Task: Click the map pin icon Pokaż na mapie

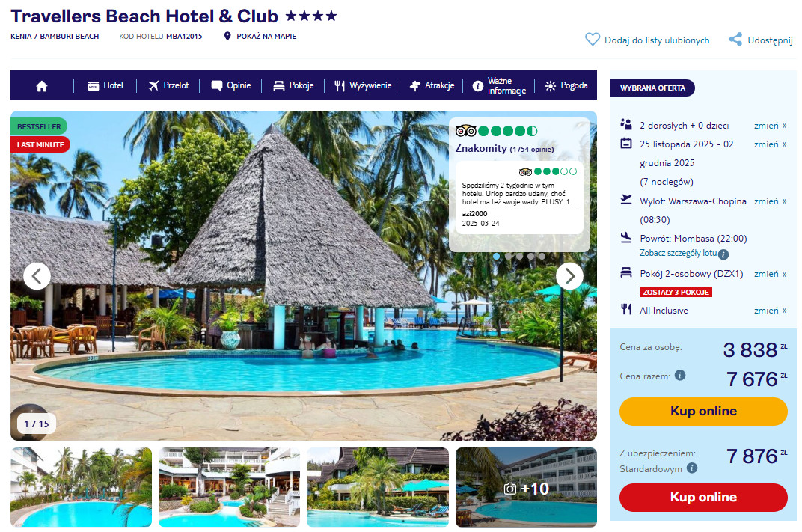Action: pyautogui.click(x=227, y=37)
